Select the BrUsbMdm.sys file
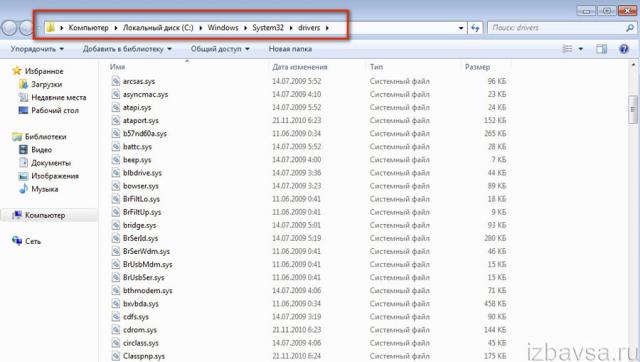The width and height of the screenshot is (640, 362). (147, 264)
